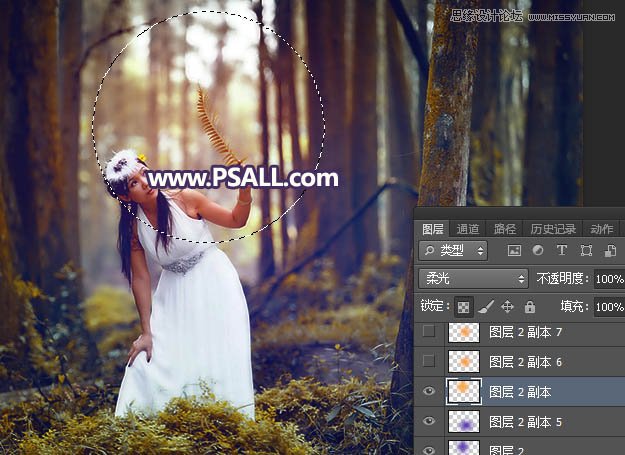625x455 pixels.
Task: Click the 填充 100% value field
Action: pos(609,307)
